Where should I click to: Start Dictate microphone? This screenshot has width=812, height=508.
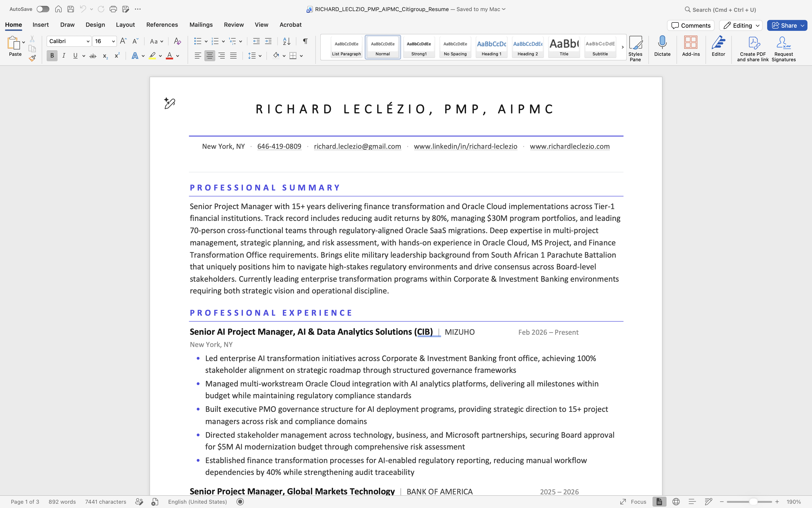click(x=662, y=46)
